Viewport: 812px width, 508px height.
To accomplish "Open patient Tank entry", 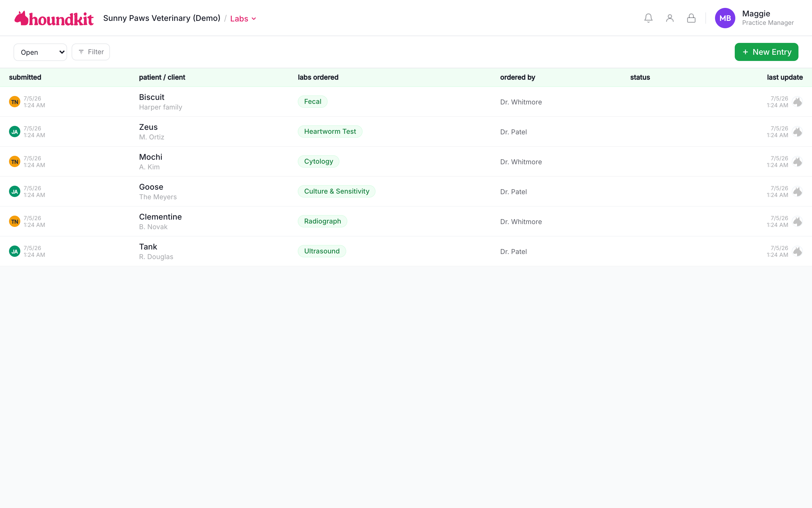I will coord(148,247).
